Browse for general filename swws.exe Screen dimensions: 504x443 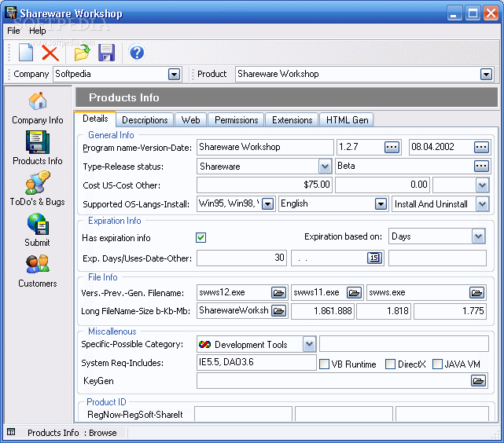coord(477,292)
